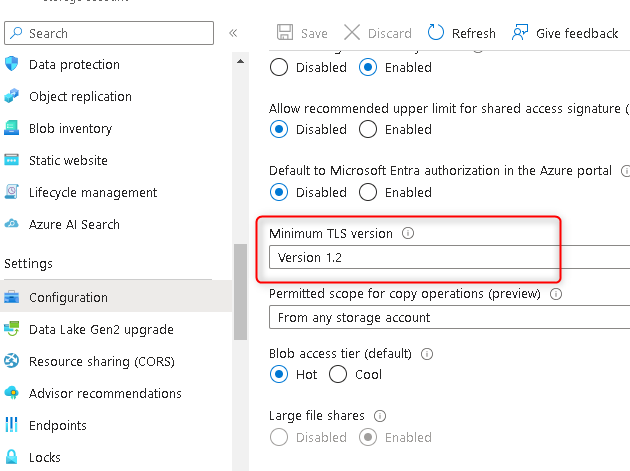Image resolution: width=630 pixels, height=471 pixels.
Task: Click the Resource sharing (CORS) icon
Action: 12,362
